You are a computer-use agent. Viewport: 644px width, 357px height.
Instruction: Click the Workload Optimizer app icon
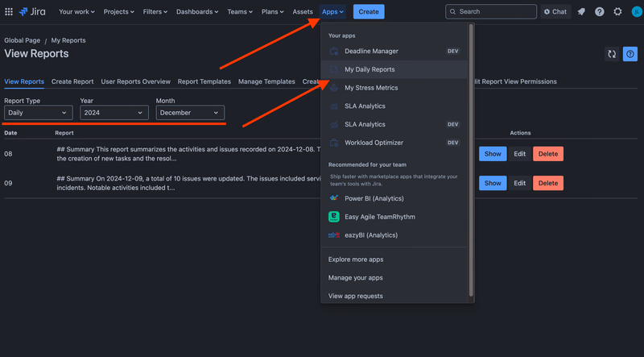[x=334, y=143]
